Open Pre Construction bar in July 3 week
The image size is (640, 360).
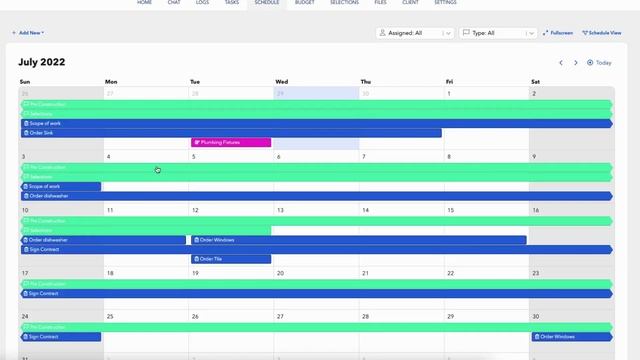point(317,167)
